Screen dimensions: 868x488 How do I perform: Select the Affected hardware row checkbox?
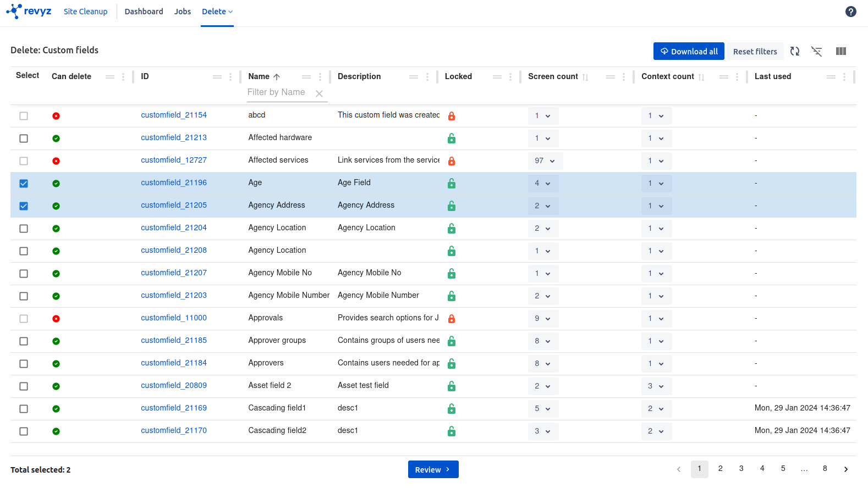[24, 138]
